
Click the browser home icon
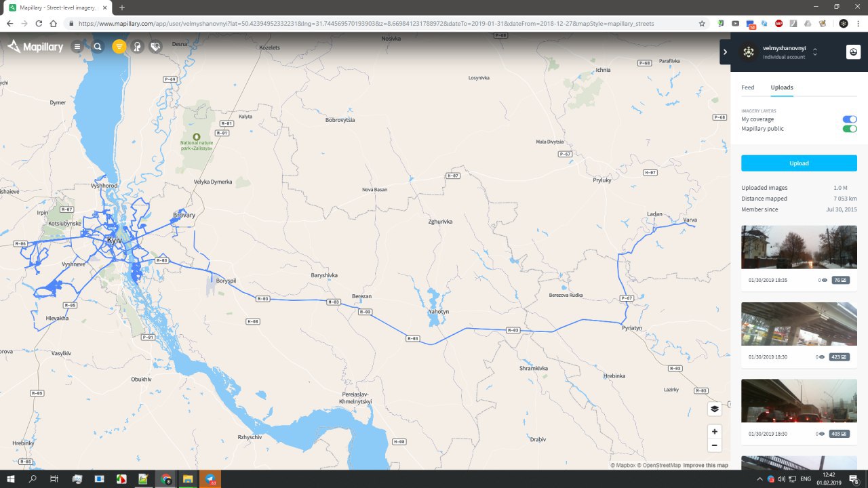[53, 23]
